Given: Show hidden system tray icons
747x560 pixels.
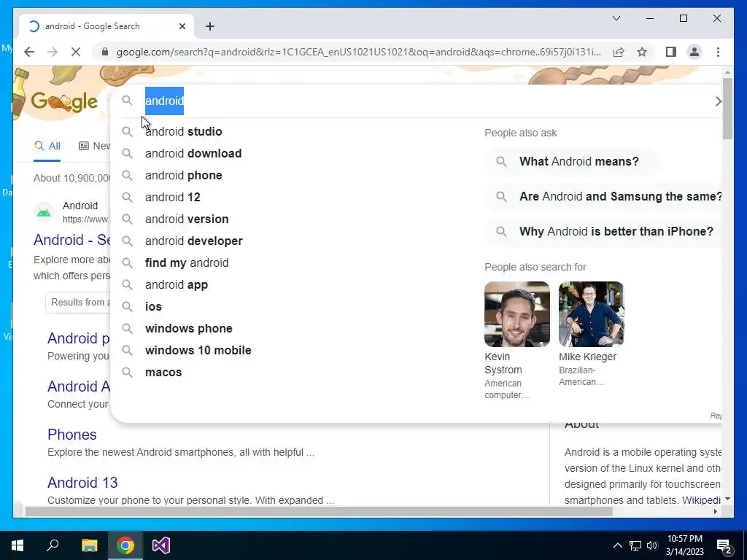Looking at the screenshot, I should point(617,545).
